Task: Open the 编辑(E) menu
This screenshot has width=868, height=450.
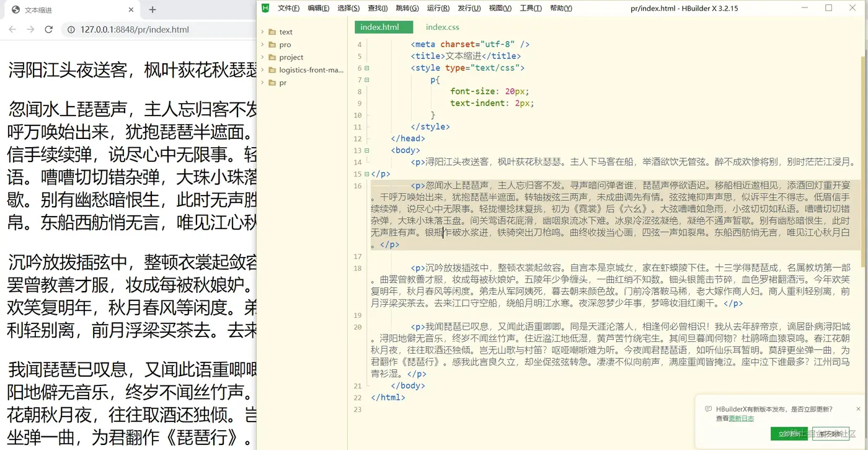Action: coord(319,8)
